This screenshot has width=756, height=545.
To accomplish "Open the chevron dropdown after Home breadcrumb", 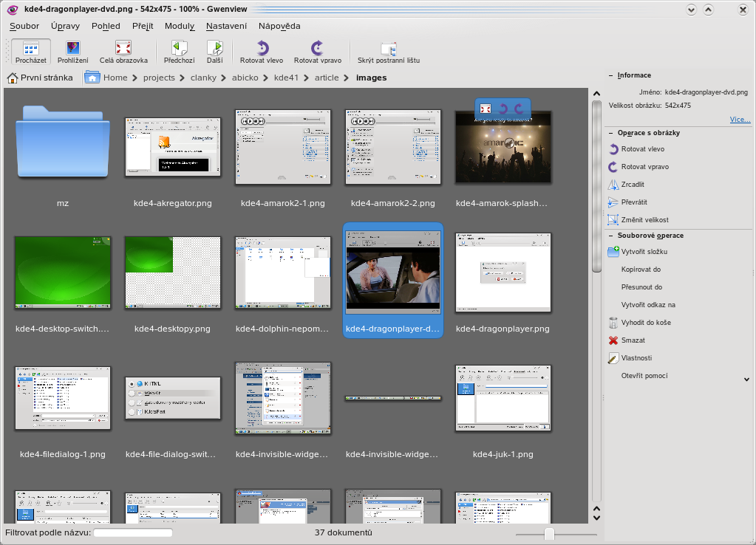I will point(134,78).
